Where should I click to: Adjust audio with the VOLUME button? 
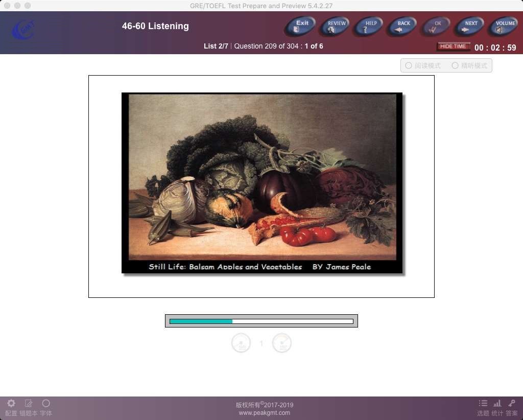click(503, 26)
